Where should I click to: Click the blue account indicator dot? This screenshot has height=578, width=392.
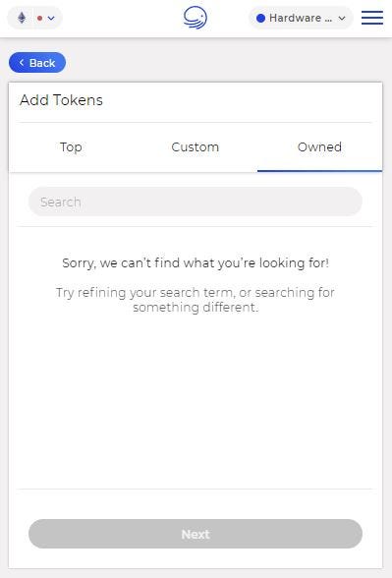click(261, 18)
